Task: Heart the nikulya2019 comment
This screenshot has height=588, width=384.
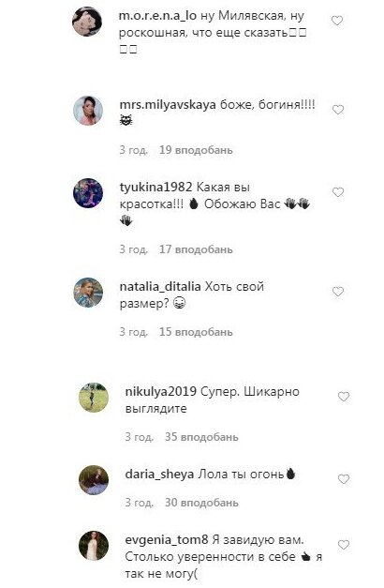Action: (x=344, y=397)
